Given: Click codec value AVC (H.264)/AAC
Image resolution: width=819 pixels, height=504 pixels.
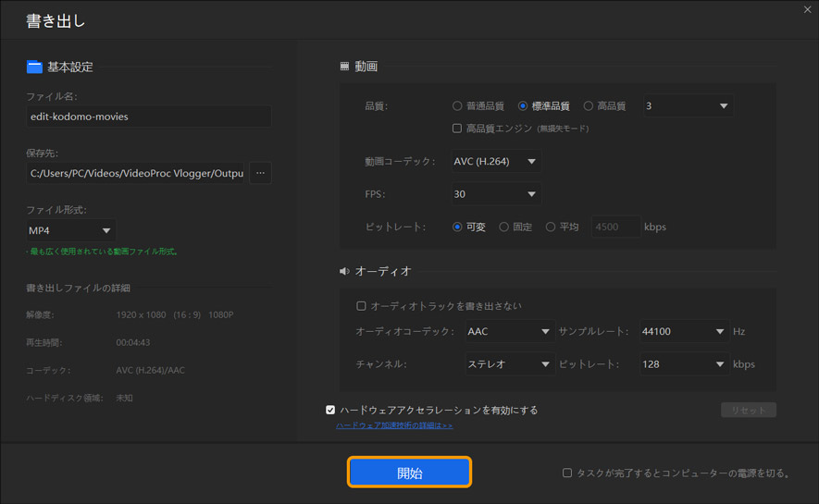Looking at the screenshot, I should click(x=151, y=371).
